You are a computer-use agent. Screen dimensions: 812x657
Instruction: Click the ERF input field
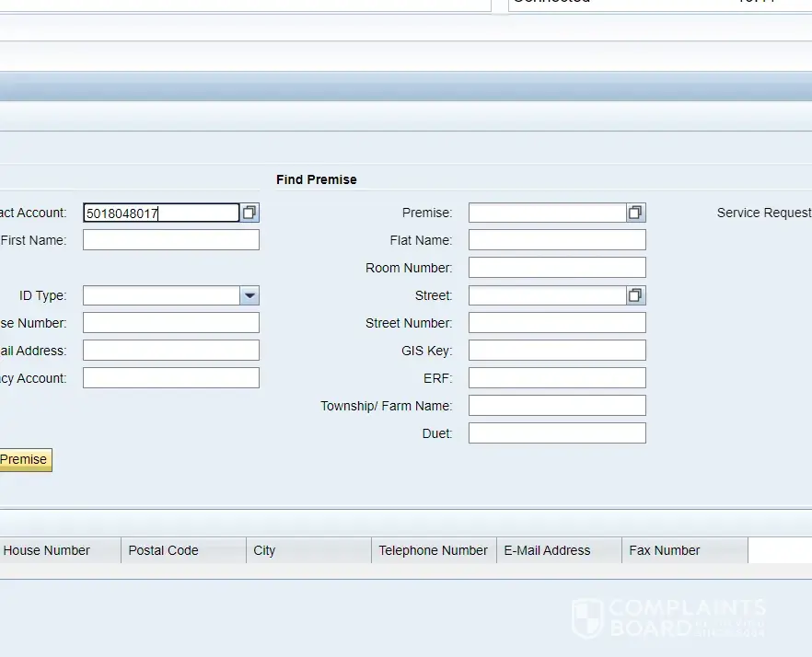pos(557,378)
